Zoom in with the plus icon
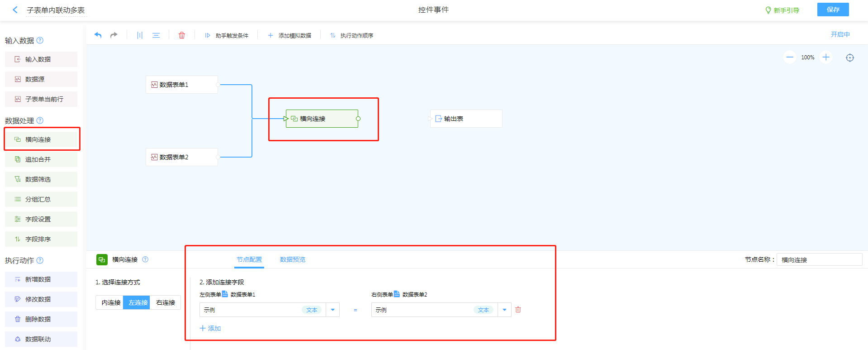Image resolution: width=868 pixels, height=350 pixels. (x=826, y=58)
